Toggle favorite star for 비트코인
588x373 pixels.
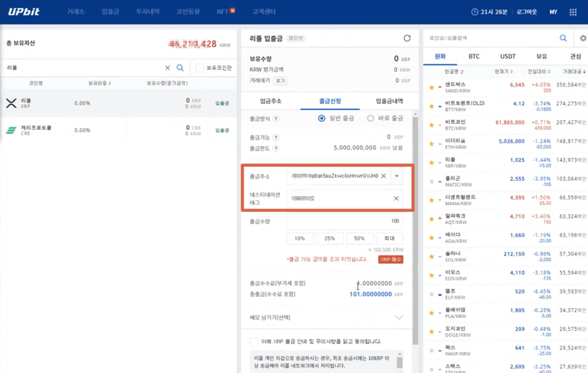[432, 125]
